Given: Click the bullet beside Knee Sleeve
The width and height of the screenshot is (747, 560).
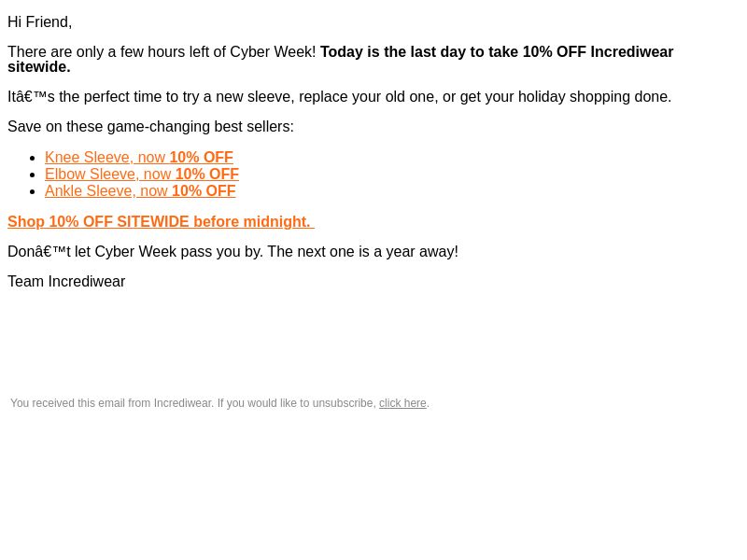Looking at the screenshot, I should pos(33,158).
